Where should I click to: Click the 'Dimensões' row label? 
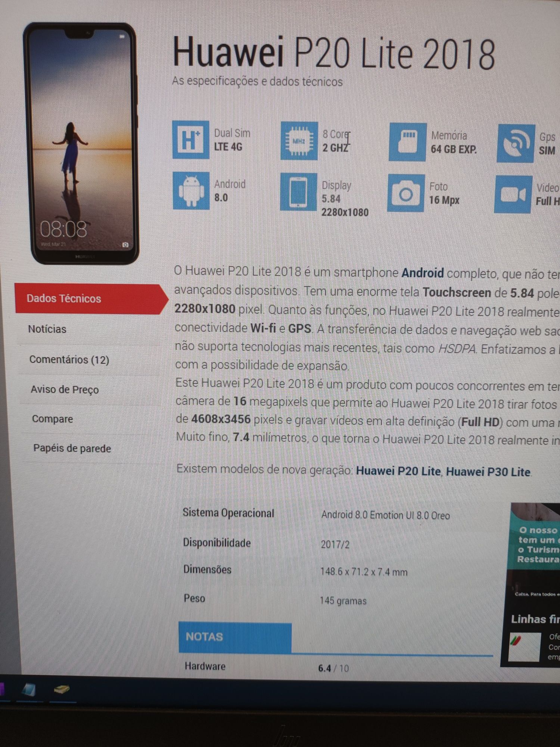click(x=207, y=570)
